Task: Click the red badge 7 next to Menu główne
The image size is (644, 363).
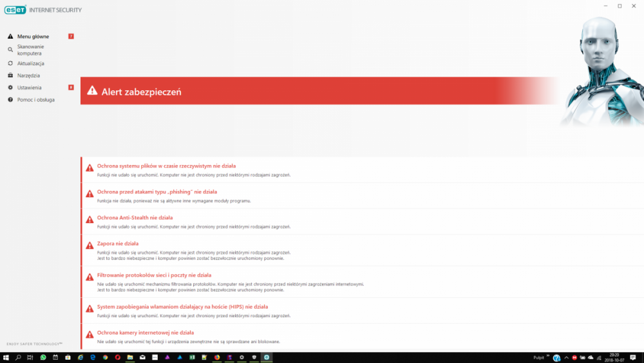Action: [x=71, y=36]
